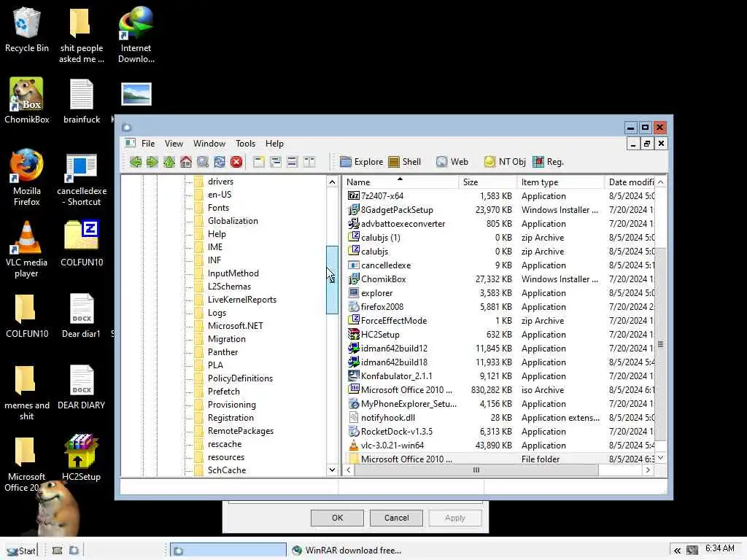
Task: Sort files by Size column
Action: pyautogui.click(x=488, y=182)
